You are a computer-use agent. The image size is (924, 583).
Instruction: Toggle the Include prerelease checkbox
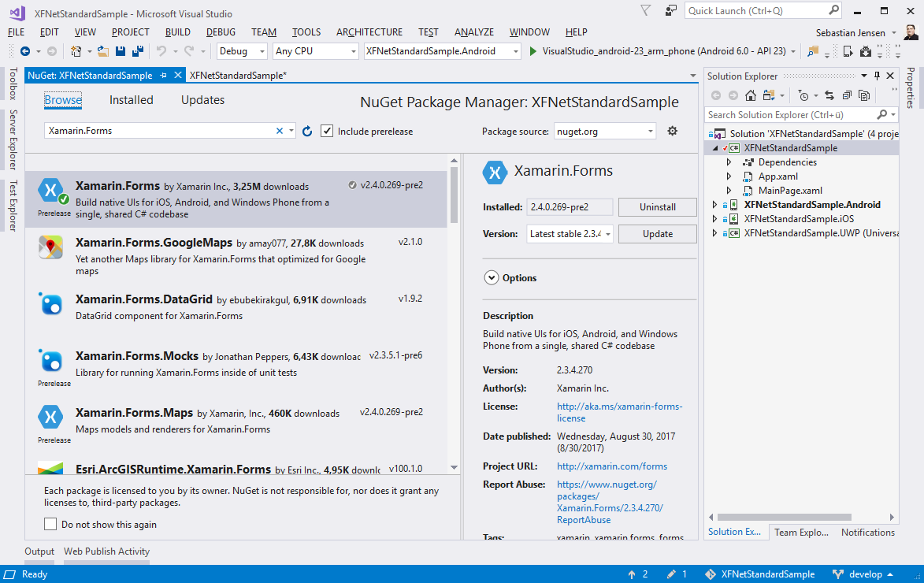[x=328, y=131]
